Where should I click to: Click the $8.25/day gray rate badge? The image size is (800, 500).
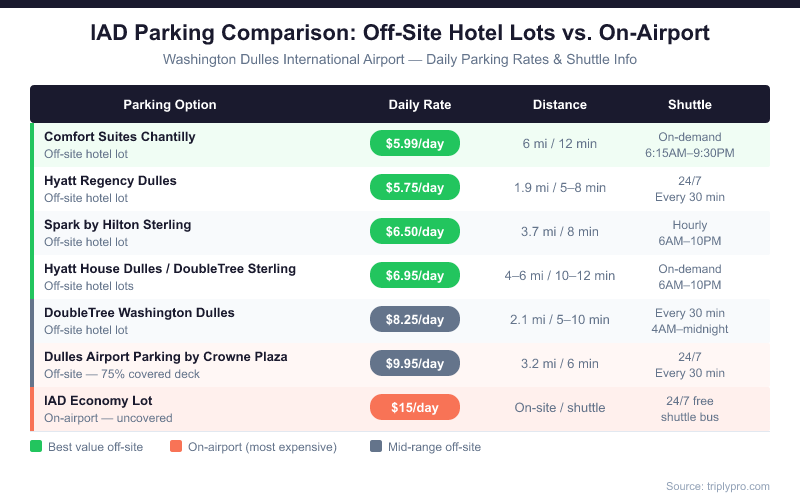(x=415, y=319)
